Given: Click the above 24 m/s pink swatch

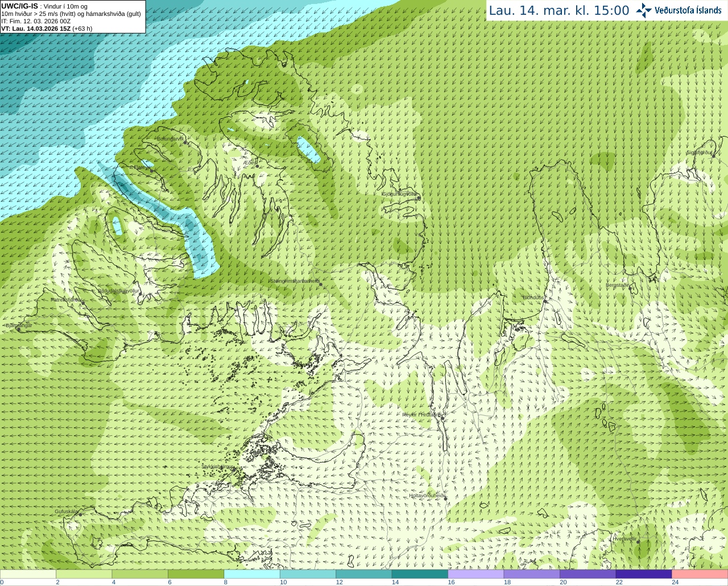Looking at the screenshot, I should tap(700, 574).
